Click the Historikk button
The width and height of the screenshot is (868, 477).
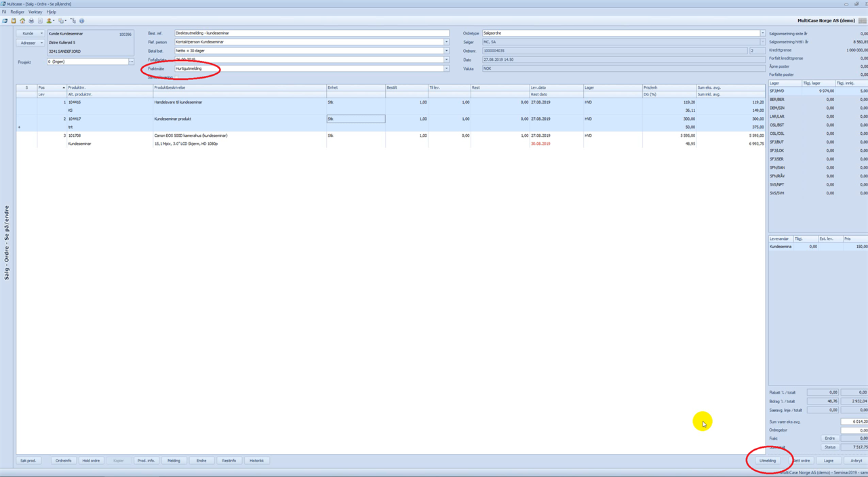[x=257, y=461]
